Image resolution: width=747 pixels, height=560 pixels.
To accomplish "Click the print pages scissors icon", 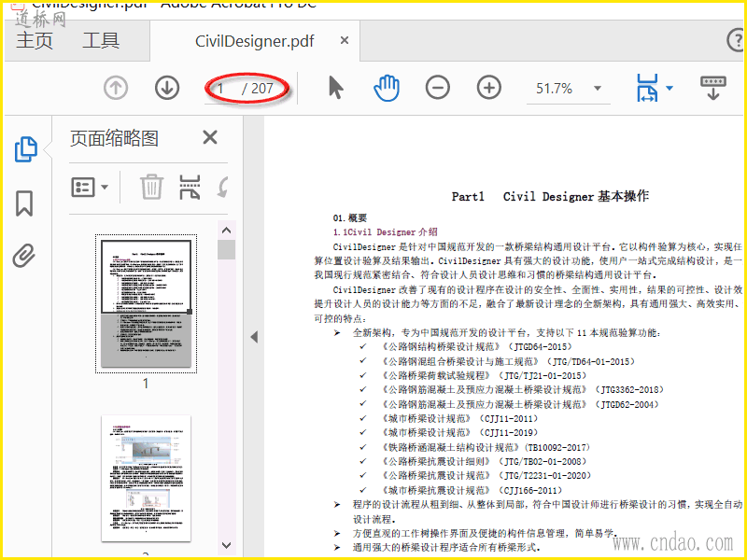I will click(x=190, y=187).
